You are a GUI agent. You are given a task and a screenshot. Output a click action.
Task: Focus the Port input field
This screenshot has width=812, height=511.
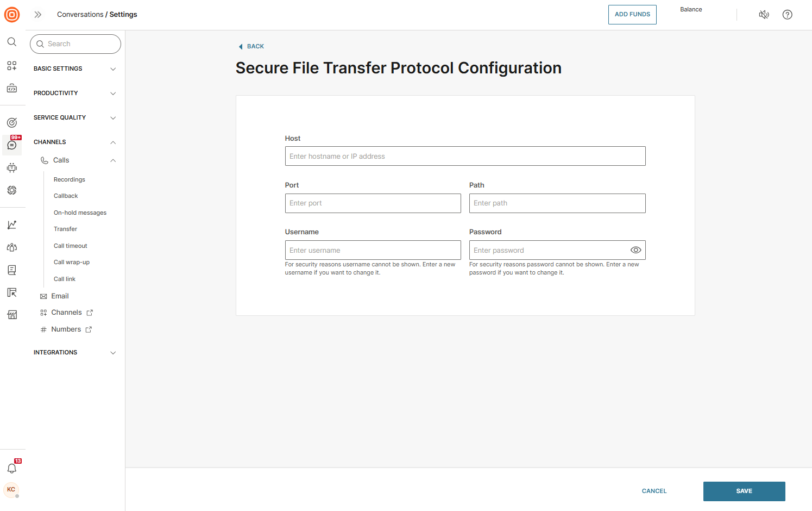tap(373, 203)
